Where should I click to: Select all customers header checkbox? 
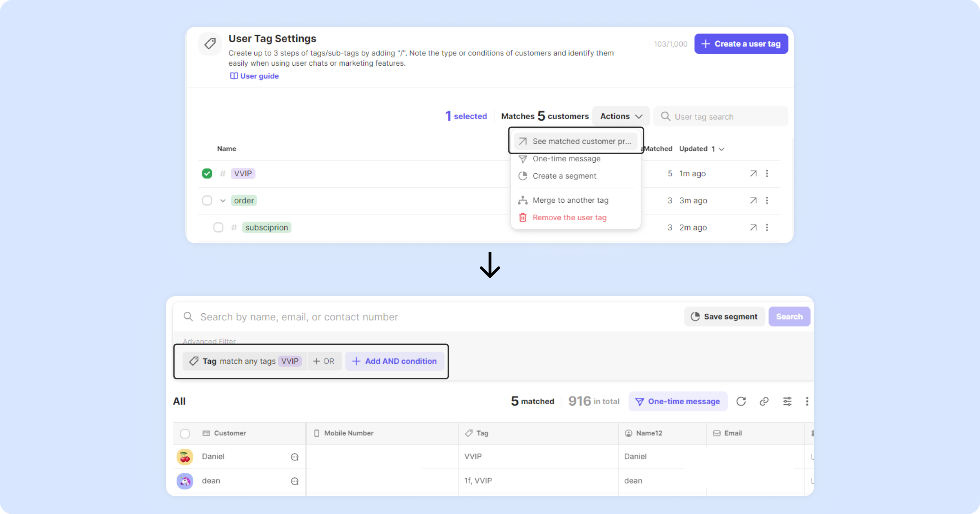[x=185, y=434]
